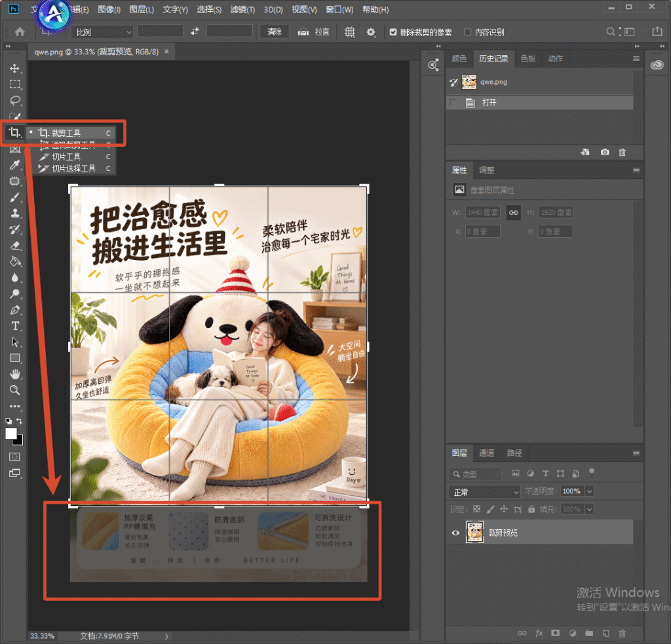This screenshot has height=644, width=671.
Task: Open the Edit Toolbar ellipsis menu
Action: click(x=14, y=406)
